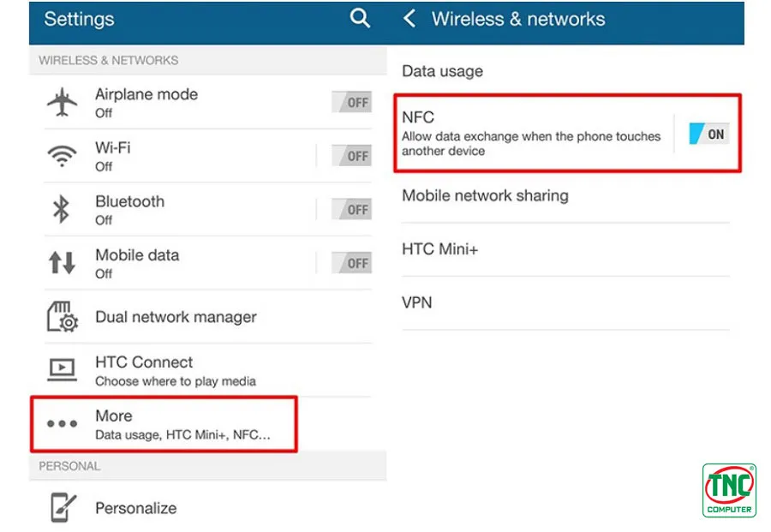Tap the Dual network manager SIM icon
The image size is (771, 532).
[63, 317]
